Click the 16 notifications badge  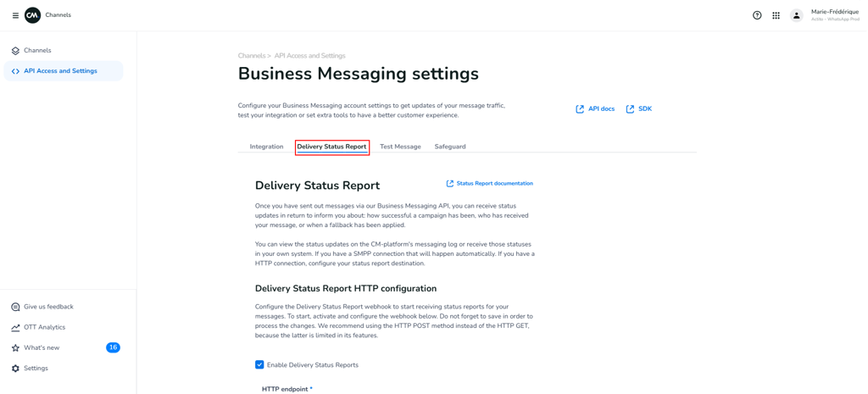pos(113,347)
